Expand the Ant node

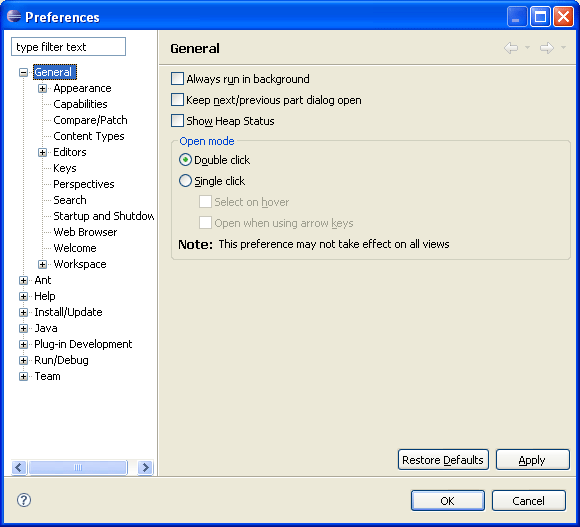(x=23, y=280)
